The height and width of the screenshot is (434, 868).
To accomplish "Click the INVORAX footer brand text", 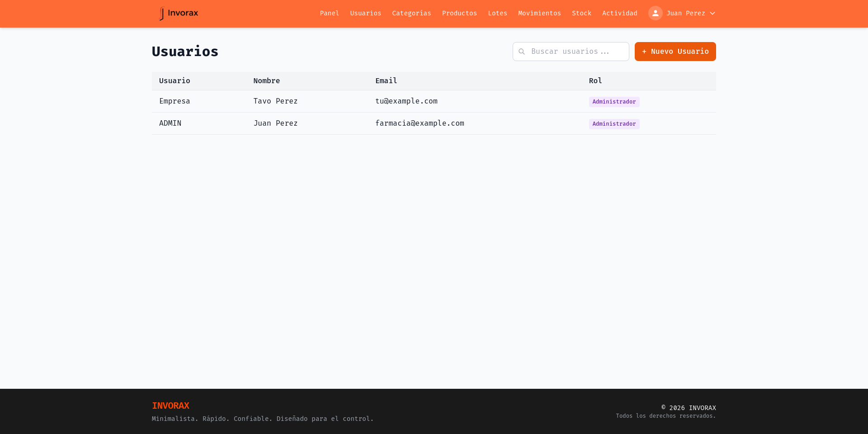I will [170, 406].
